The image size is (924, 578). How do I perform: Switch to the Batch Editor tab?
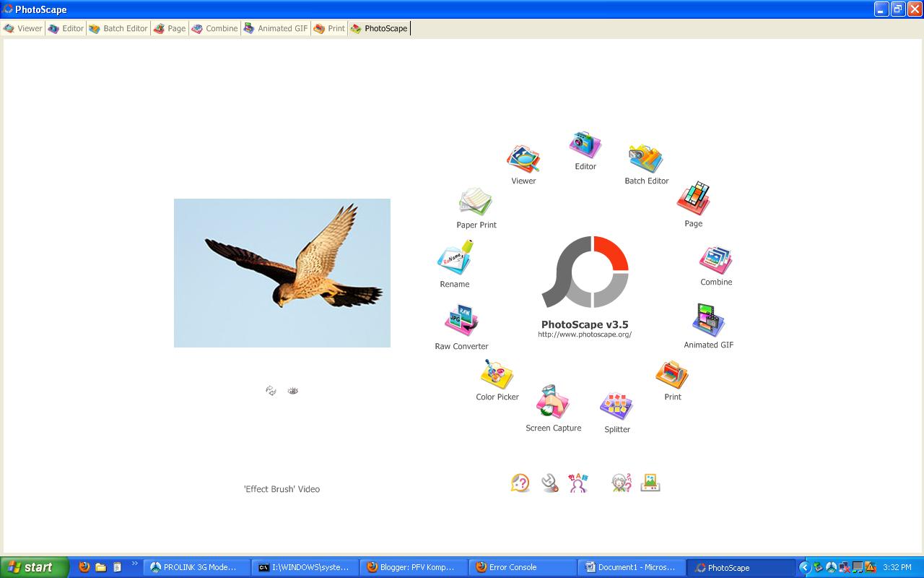pyautogui.click(x=118, y=28)
